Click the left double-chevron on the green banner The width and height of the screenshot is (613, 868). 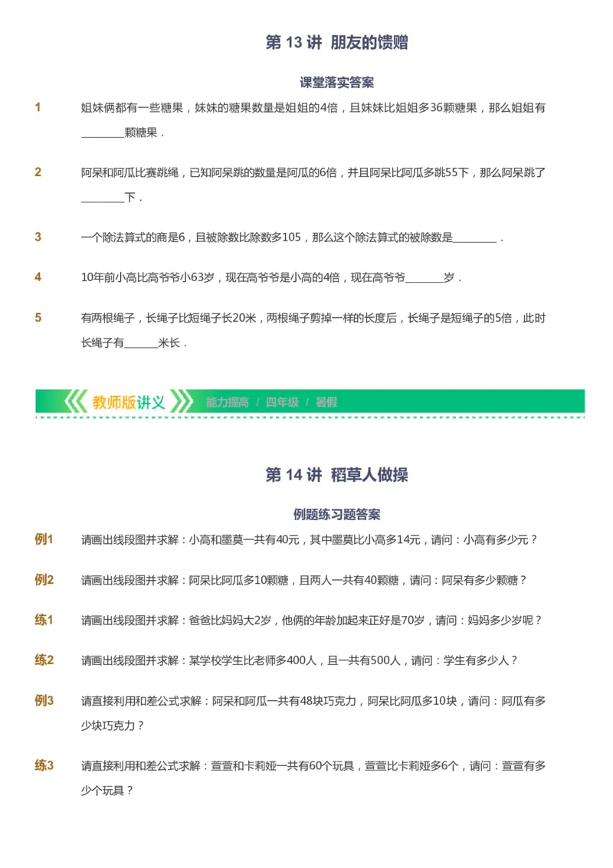pyautogui.click(x=77, y=401)
